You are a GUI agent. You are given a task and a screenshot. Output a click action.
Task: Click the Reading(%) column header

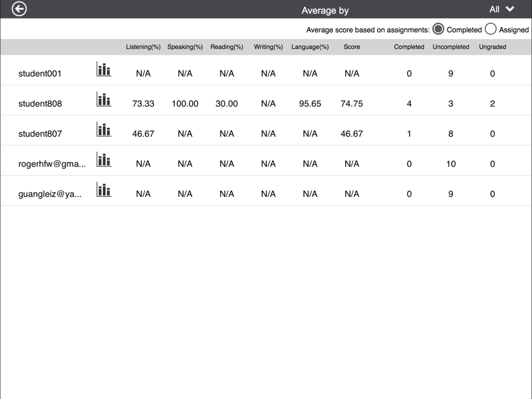point(227,47)
